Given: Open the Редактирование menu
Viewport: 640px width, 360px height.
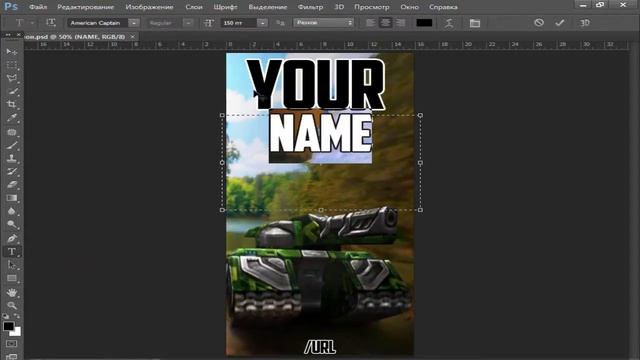Looking at the screenshot, I should click(x=85, y=7).
